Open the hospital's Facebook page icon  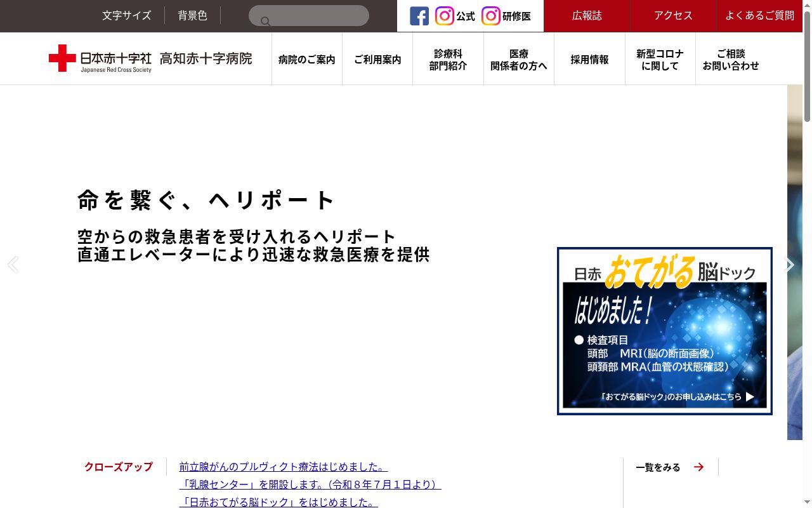click(x=419, y=16)
